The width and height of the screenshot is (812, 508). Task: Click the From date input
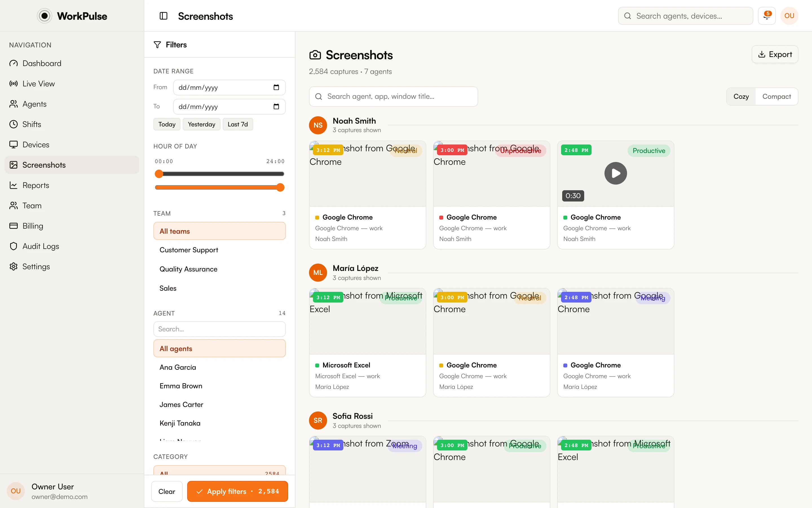pos(230,87)
